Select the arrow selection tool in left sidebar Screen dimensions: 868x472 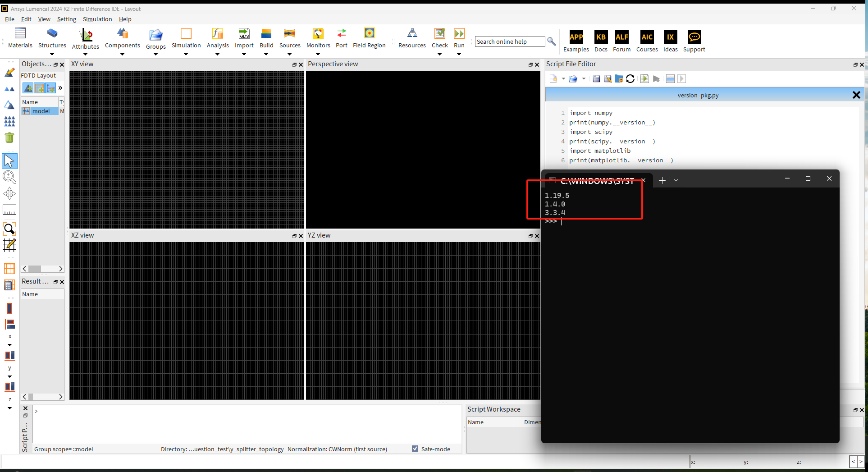[9, 161]
